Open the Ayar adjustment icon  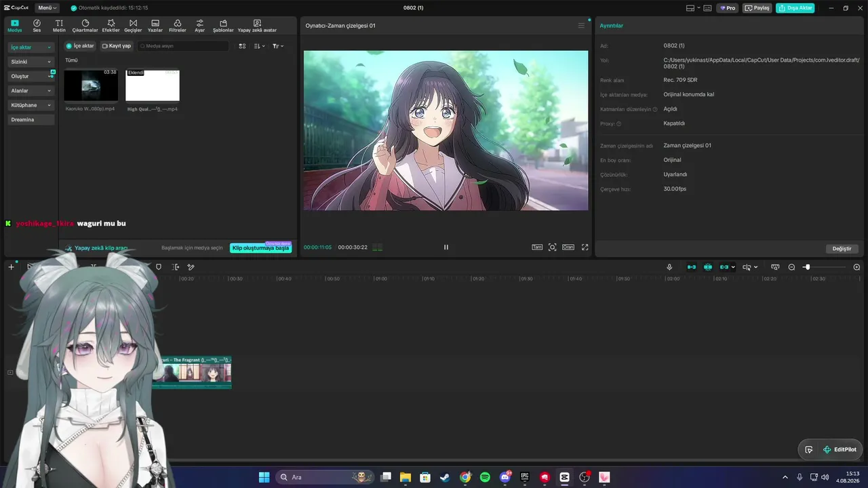[199, 26]
